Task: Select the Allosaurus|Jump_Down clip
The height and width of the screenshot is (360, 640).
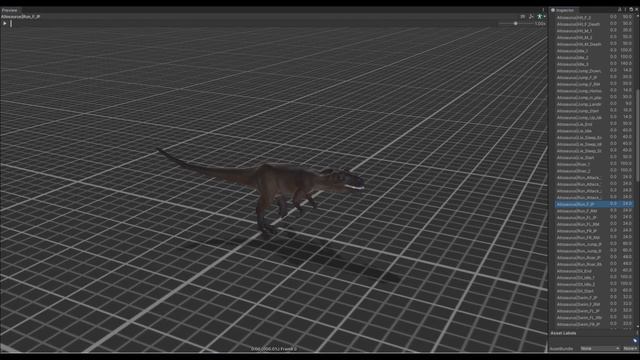Action: coord(594,71)
